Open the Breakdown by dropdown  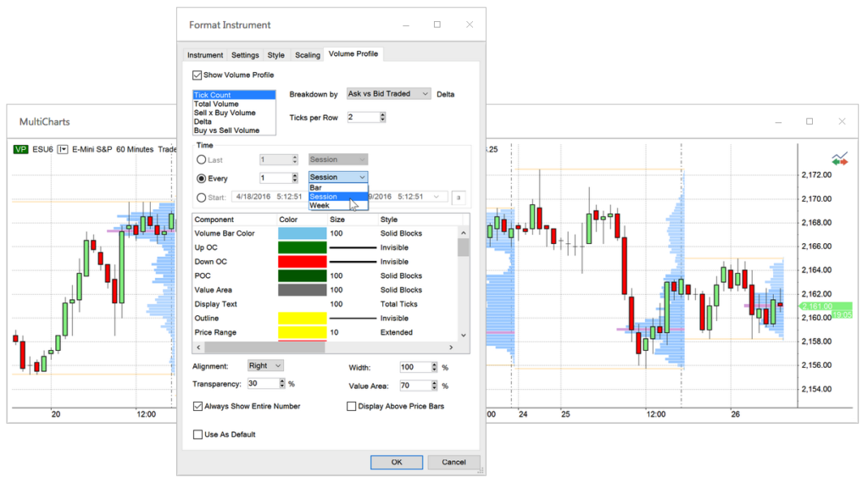click(x=388, y=94)
